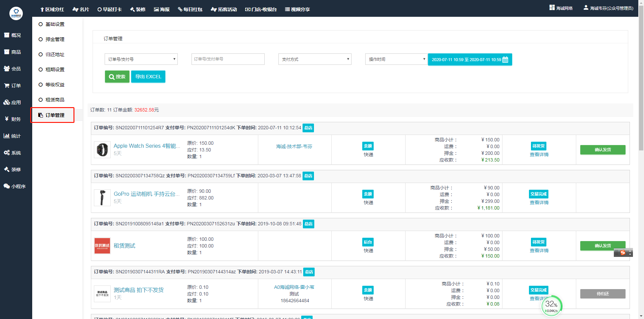The height and width of the screenshot is (319, 644).
Task: Select 订单管理 in the submenu
Action: point(52,115)
